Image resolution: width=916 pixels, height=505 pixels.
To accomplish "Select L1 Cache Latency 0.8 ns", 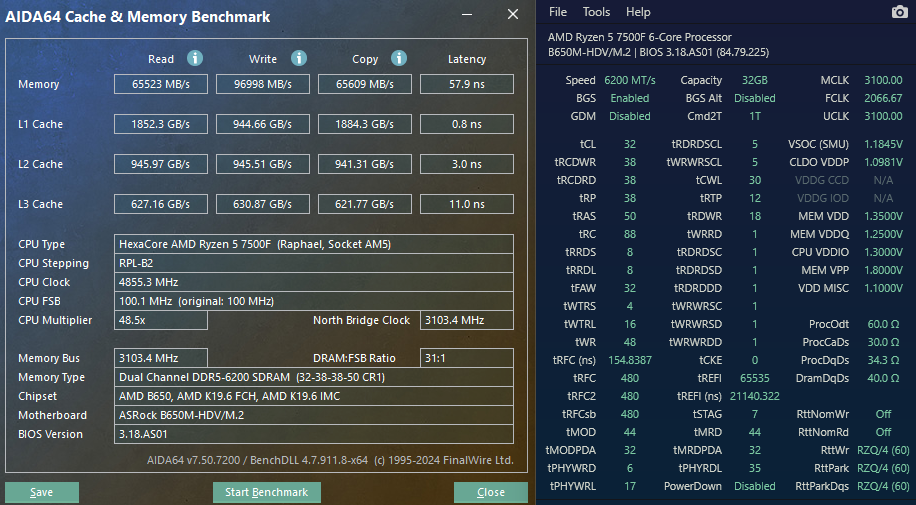I will 467,124.
